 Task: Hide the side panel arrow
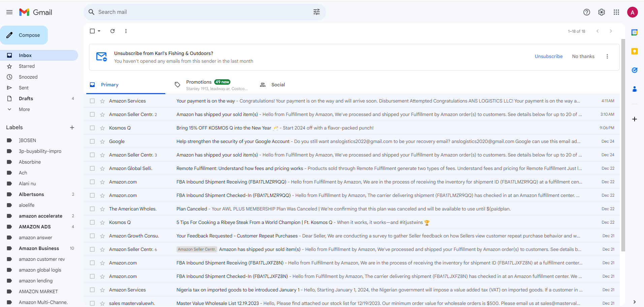tap(635, 302)
